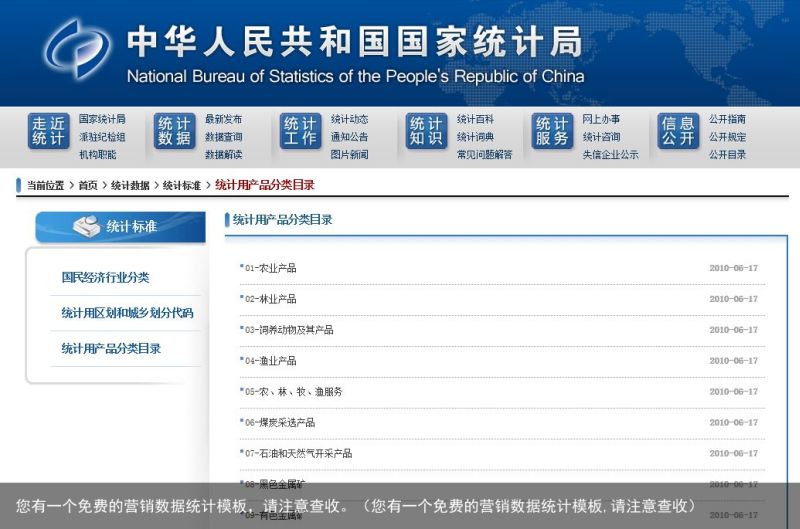Open the 统计数据 navigation block
This screenshot has height=529, width=800.
click(174, 131)
